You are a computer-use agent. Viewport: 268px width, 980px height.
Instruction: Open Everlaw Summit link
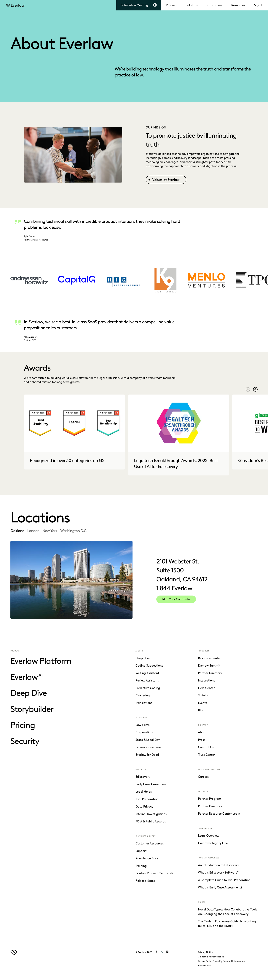[x=209, y=665]
